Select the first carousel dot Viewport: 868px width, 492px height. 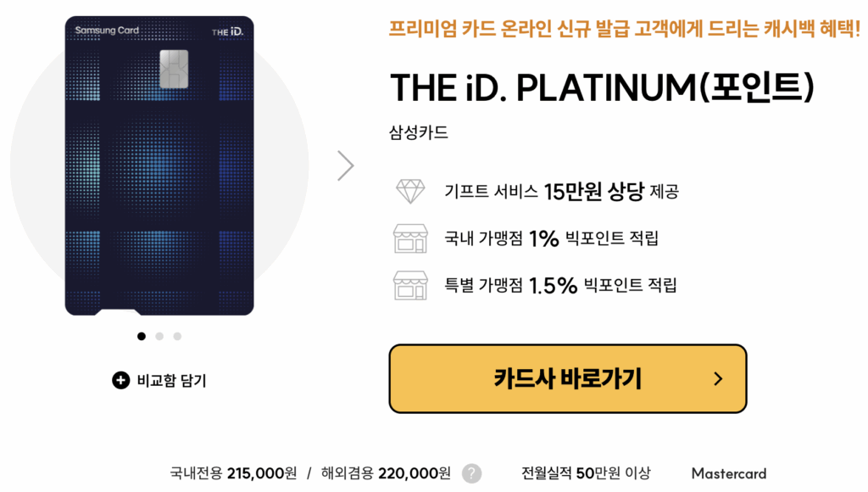142,336
